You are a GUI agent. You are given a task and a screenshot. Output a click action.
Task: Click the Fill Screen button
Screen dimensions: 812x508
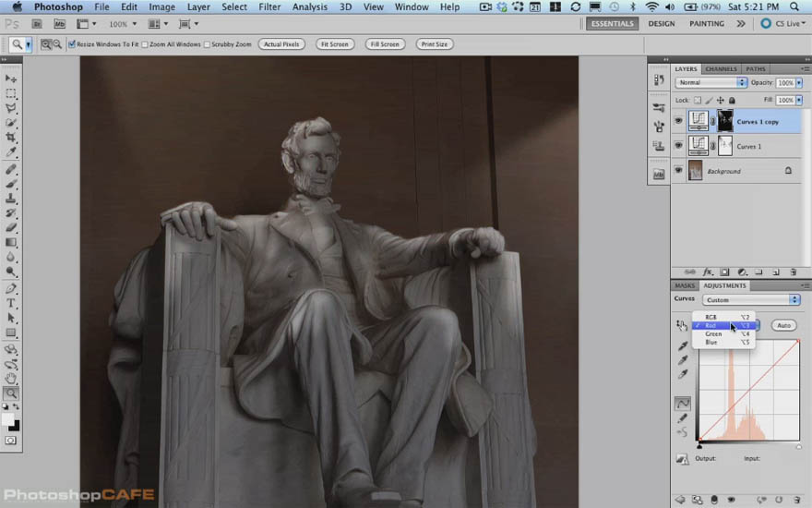384,44
